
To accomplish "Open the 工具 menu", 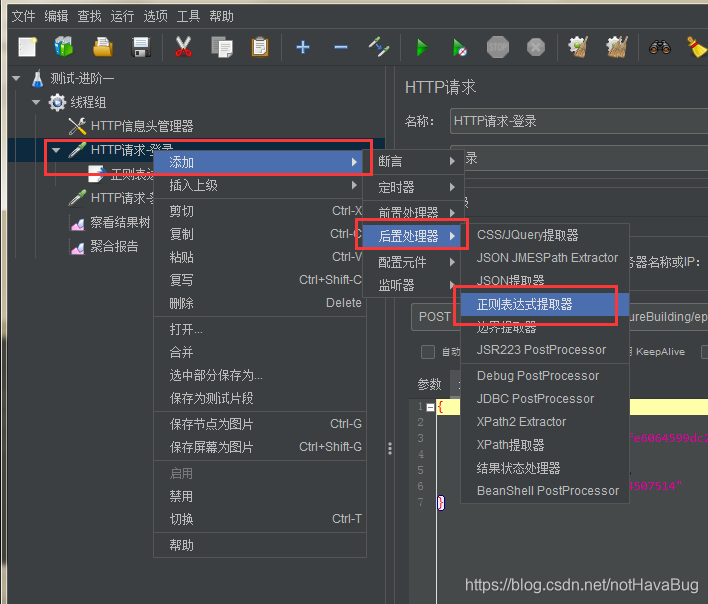I will coord(188,16).
